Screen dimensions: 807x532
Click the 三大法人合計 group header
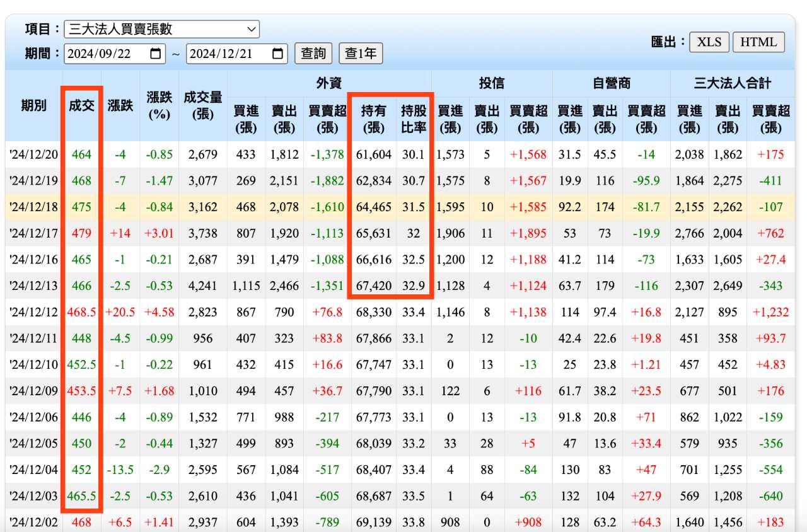coord(733,83)
